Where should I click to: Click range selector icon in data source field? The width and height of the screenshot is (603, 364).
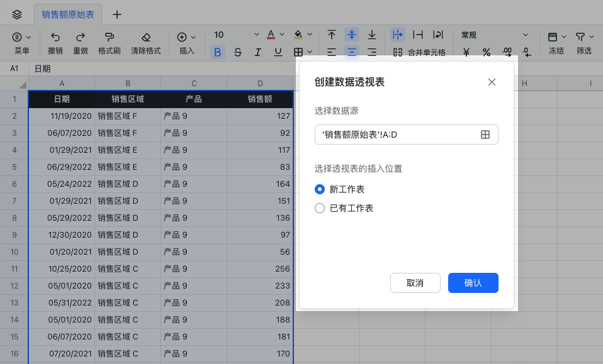tap(485, 135)
